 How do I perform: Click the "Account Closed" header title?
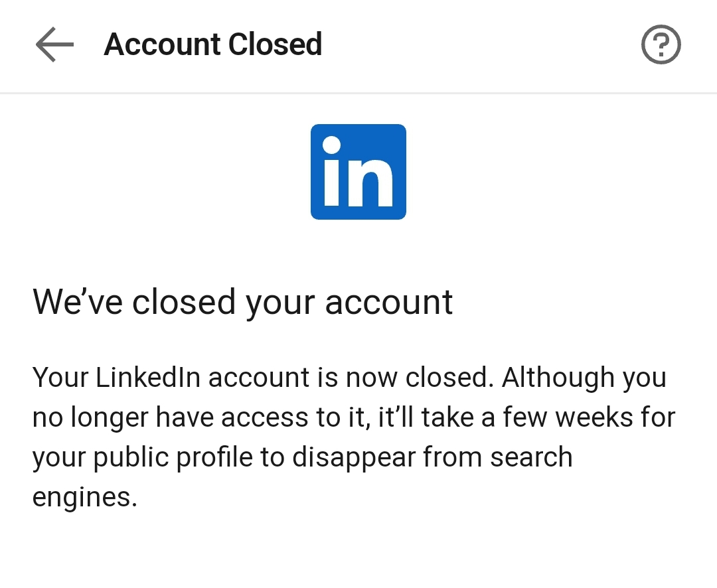(x=213, y=45)
